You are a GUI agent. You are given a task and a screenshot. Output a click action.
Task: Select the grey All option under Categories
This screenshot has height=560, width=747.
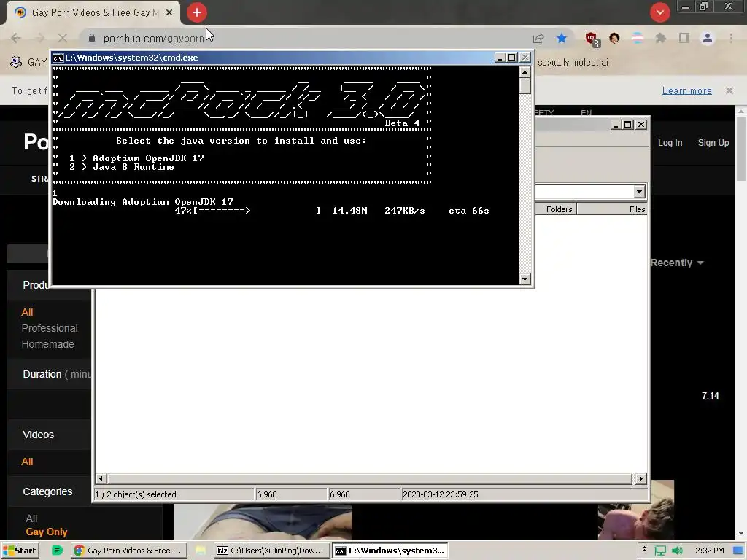(x=31, y=518)
